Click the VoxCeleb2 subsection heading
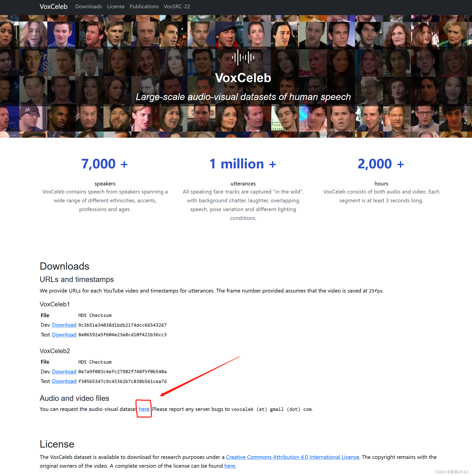This screenshot has width=472, height=476. click(x=55, y=351)
